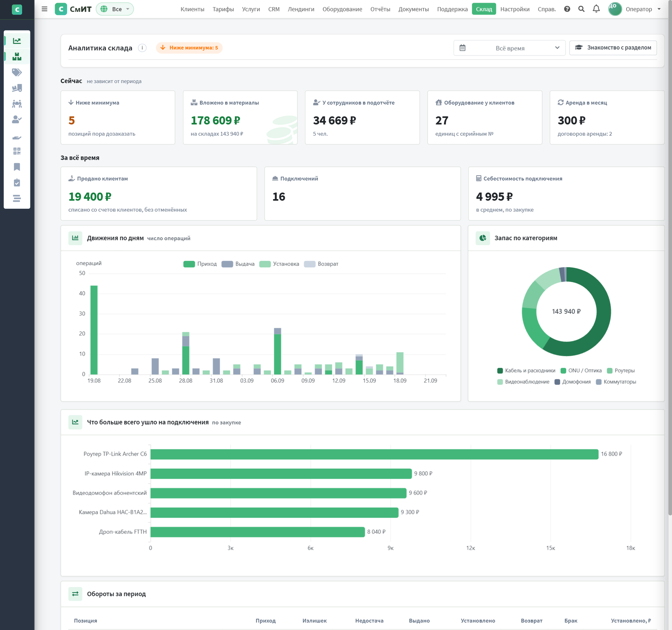Open the Оператор user menu
Image resolution: width=672 pixels, height=630 pixels.
pos(634,9)
